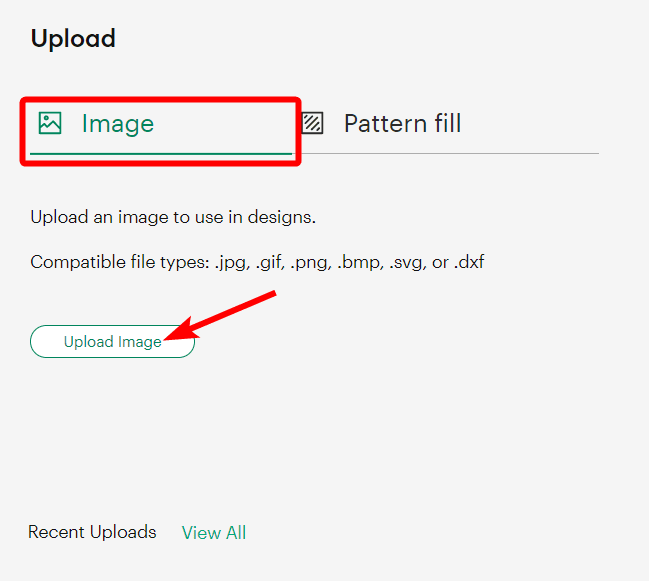
Task: Click the .bmp file type text
Action: pos(359,262)
